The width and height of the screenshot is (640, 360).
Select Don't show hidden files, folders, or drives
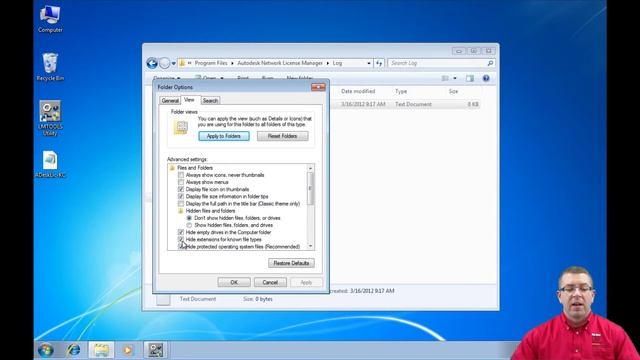189,218
